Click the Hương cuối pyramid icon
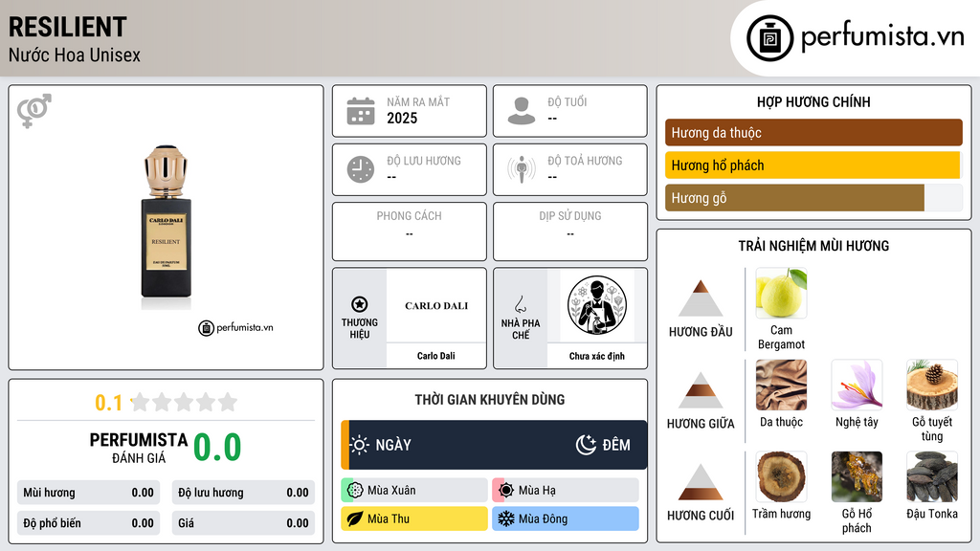 (701, 482)
